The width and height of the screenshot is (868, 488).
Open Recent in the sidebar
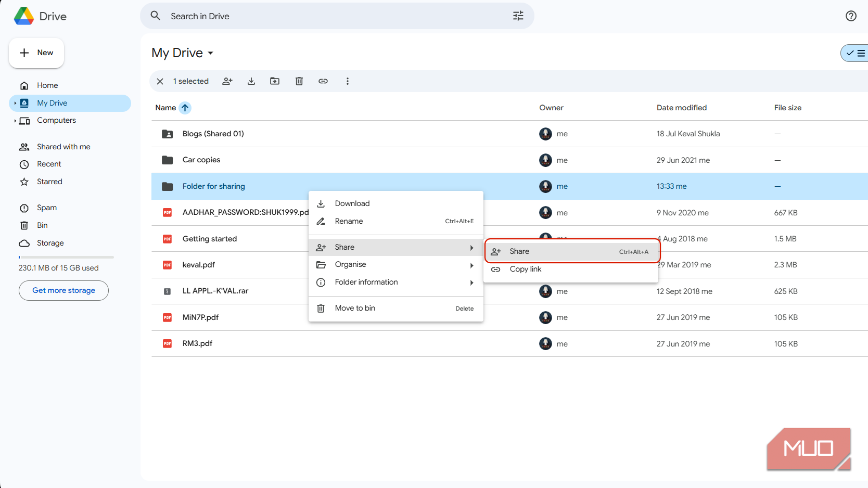[x=70, y=164]
